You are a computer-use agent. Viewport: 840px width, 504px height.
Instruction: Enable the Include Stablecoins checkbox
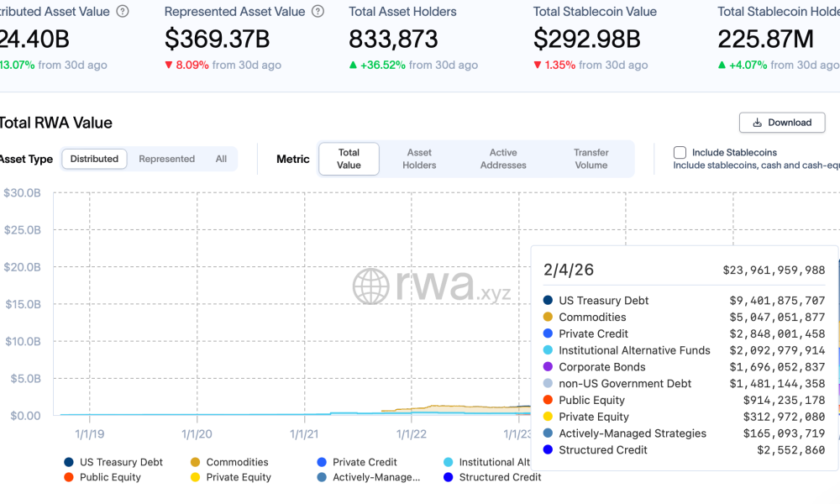point(680,153)
